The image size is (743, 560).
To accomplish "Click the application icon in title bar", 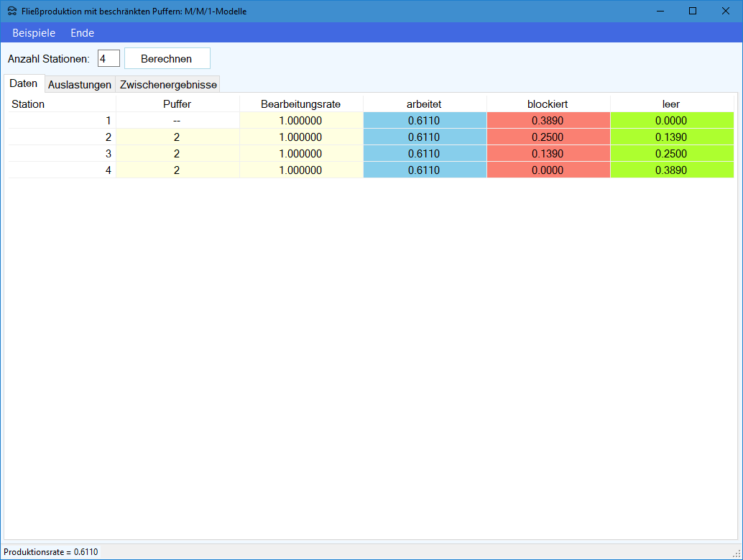I will [x=12, y=11].
